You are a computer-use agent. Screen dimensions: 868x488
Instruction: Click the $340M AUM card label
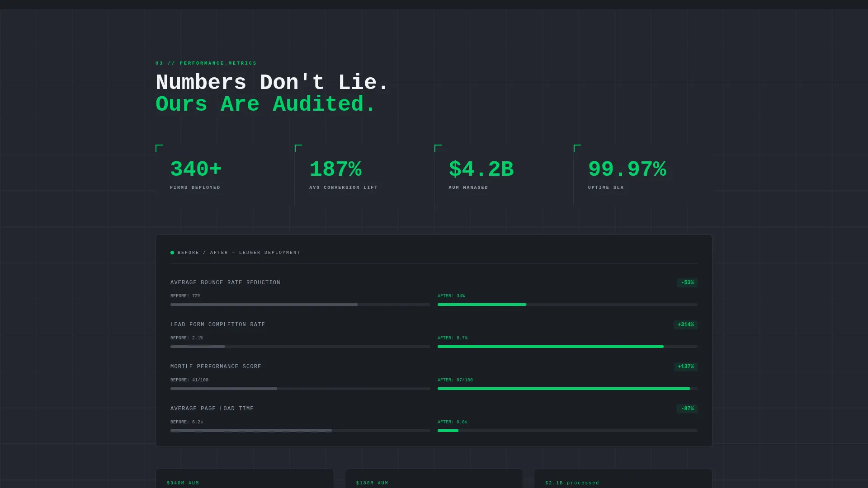click(x=183, y=483)
